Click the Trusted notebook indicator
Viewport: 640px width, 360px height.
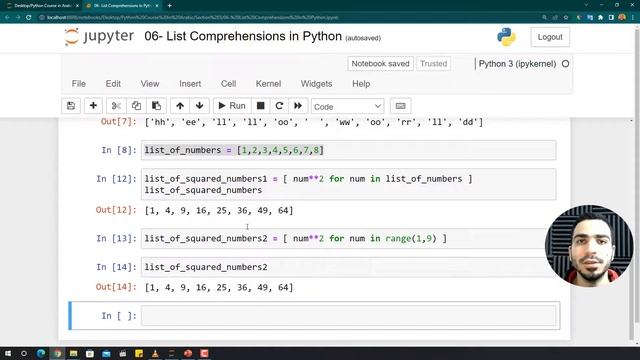point(433,64)
